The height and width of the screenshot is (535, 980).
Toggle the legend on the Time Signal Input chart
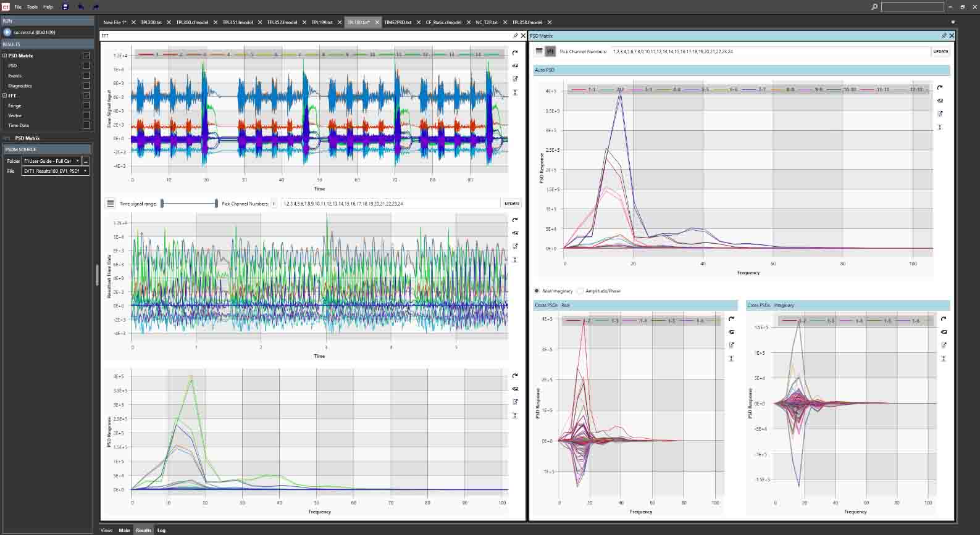(x=515, y=66)
